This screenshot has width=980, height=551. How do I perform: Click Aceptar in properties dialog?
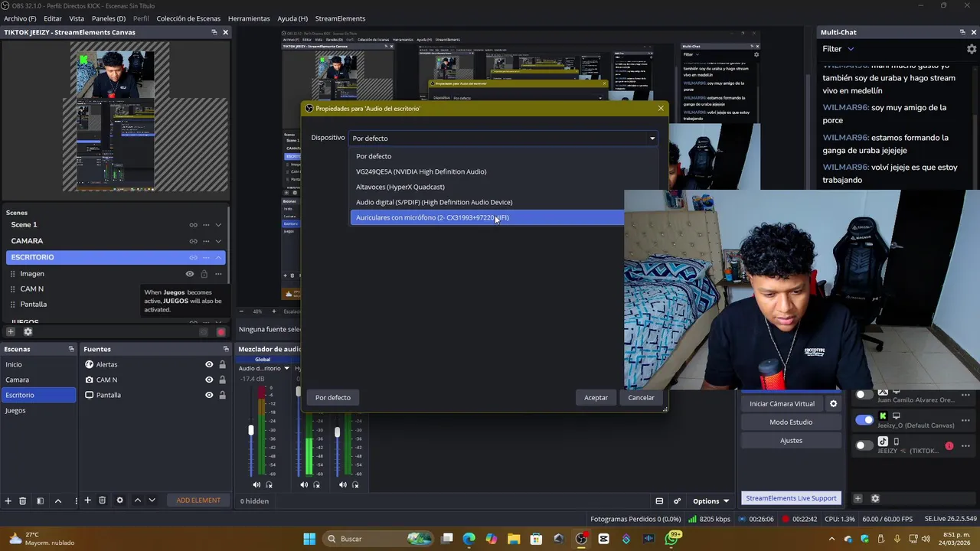[596, 397]
